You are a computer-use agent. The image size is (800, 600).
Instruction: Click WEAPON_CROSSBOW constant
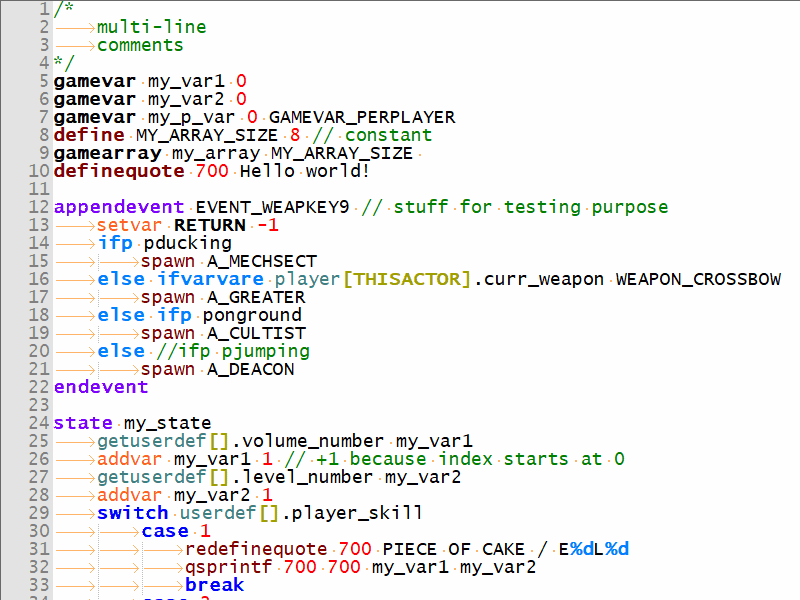(x=698, y=279)
